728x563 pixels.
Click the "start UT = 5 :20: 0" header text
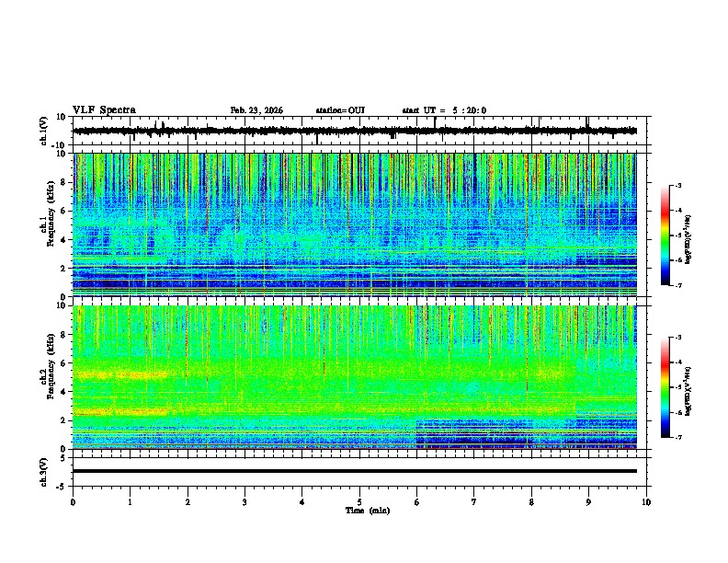[444, 110]
